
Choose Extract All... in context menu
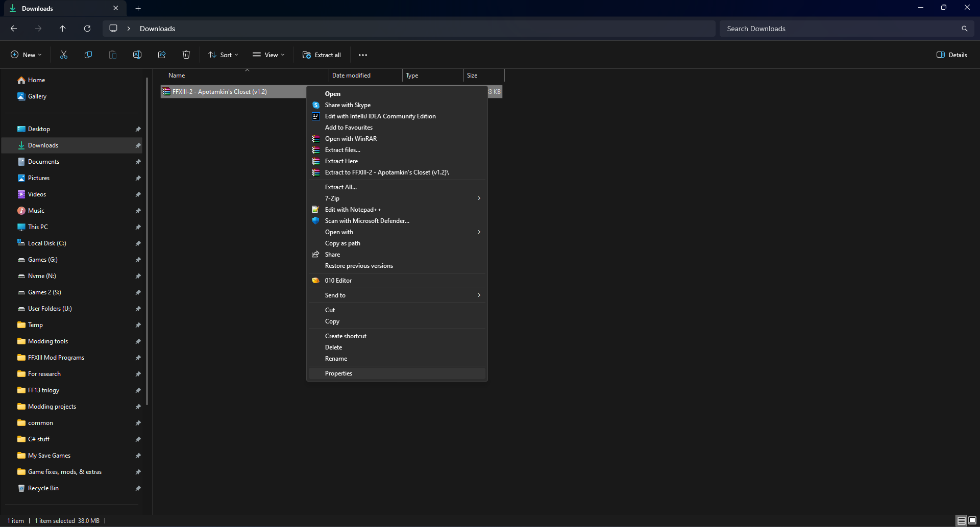pos(397,187)
